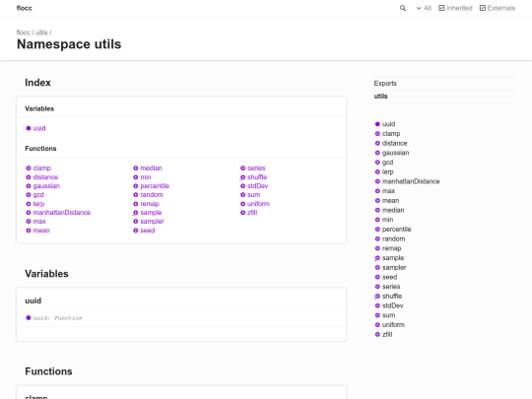Viewport: 532px width, 399px height.
Task: Click function icon beside sidebar sampler
Action: point(377,268)
